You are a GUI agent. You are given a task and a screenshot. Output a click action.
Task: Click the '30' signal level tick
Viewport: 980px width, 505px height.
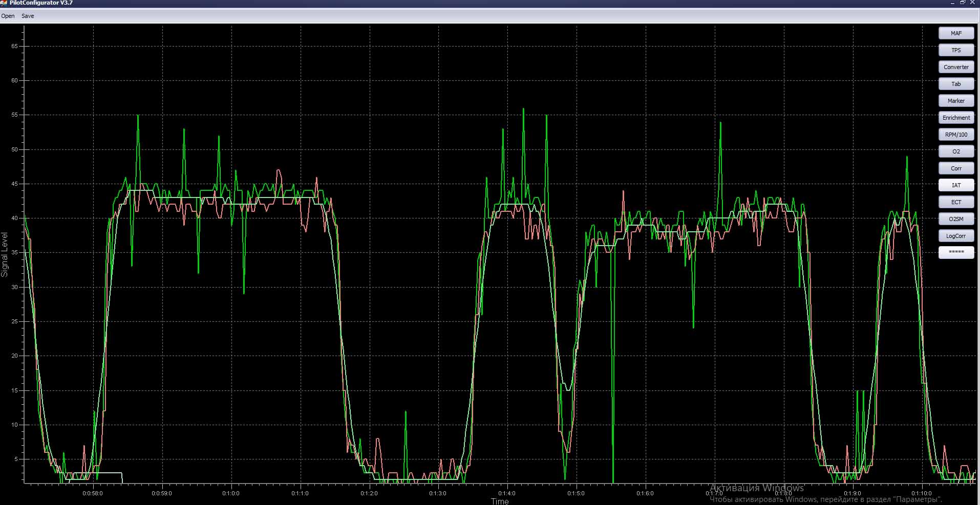[x=14, y=287]
